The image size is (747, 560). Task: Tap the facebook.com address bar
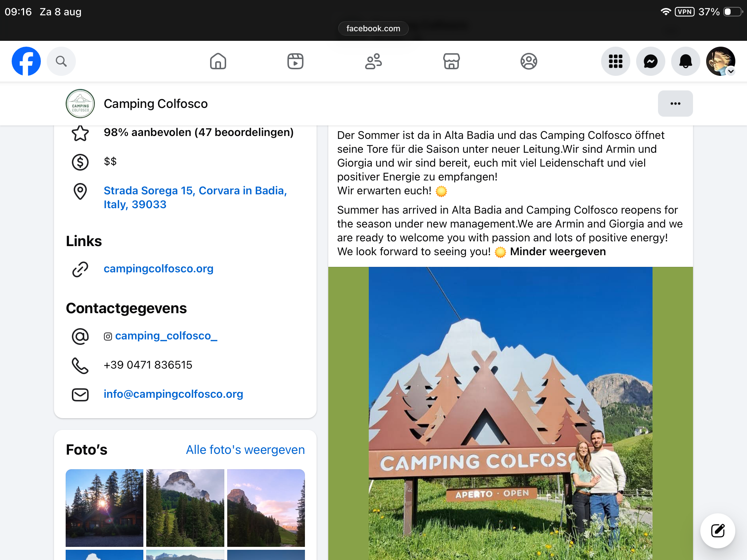373,28
